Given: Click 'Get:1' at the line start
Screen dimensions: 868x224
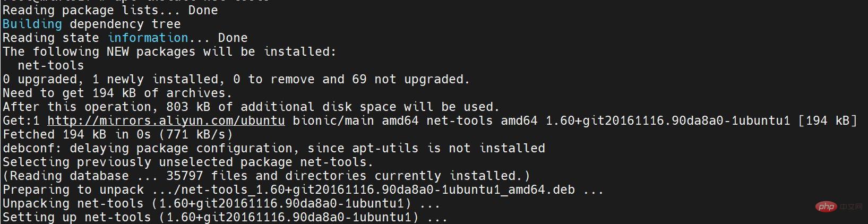Looking at the screenshot, I should 21,120.
